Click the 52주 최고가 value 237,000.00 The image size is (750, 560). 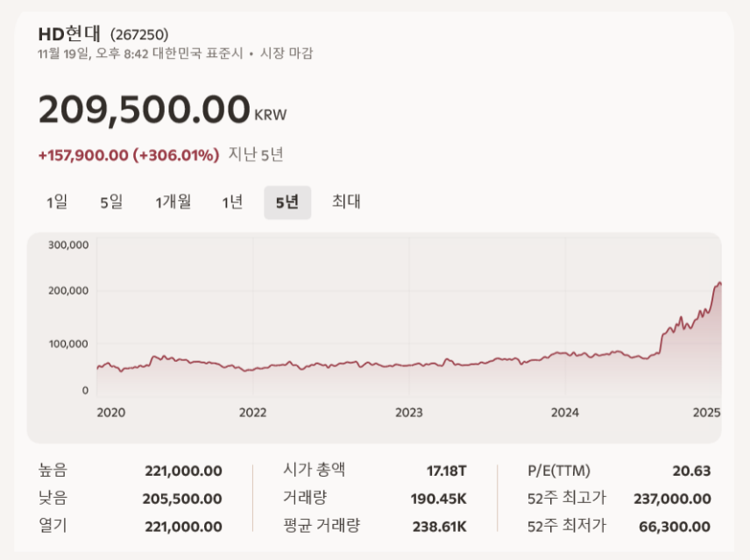[673, 499]
